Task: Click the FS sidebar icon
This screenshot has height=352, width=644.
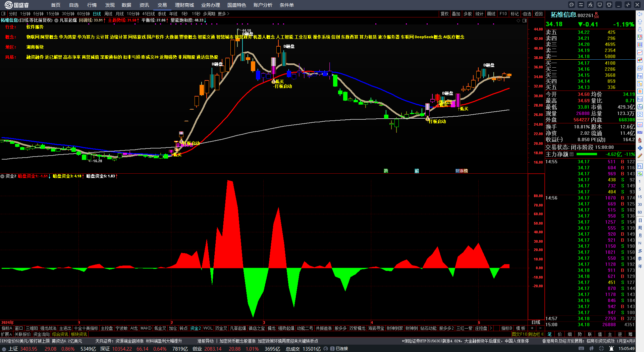Action: point(640,166)
